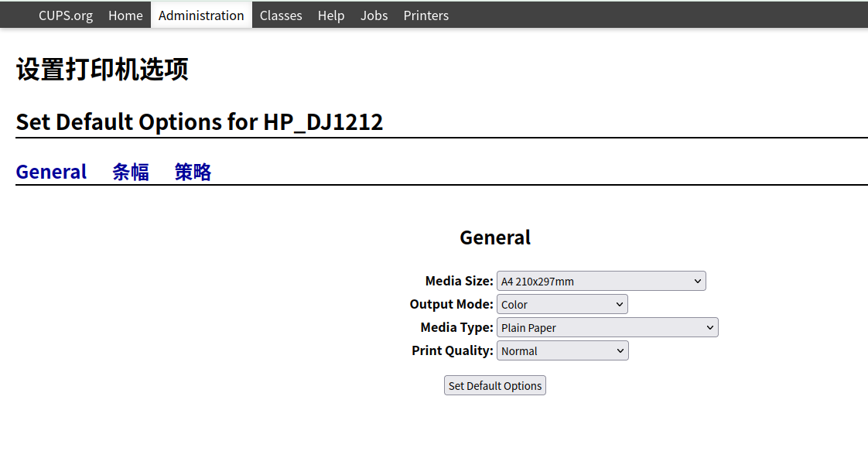Image resolution: width=868 pixels, height=451 pixels.
Task: Expand the Media Type Plain Paper dropdown
Action: 607,328
